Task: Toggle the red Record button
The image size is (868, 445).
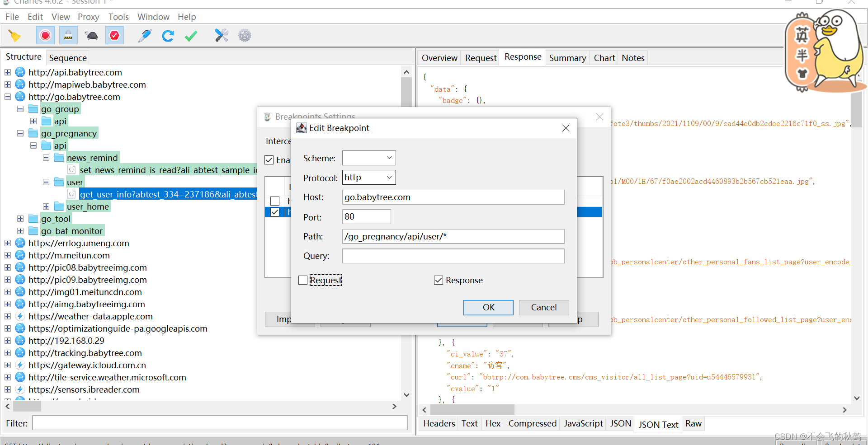Action: tap(45, 35)
